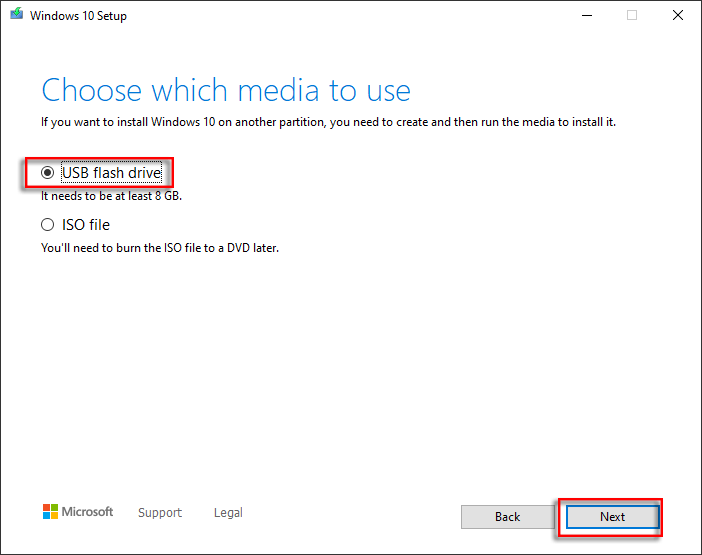This screenshot has width=702, height=555.
Task: Open the Legal link
Action: (228, 512)
